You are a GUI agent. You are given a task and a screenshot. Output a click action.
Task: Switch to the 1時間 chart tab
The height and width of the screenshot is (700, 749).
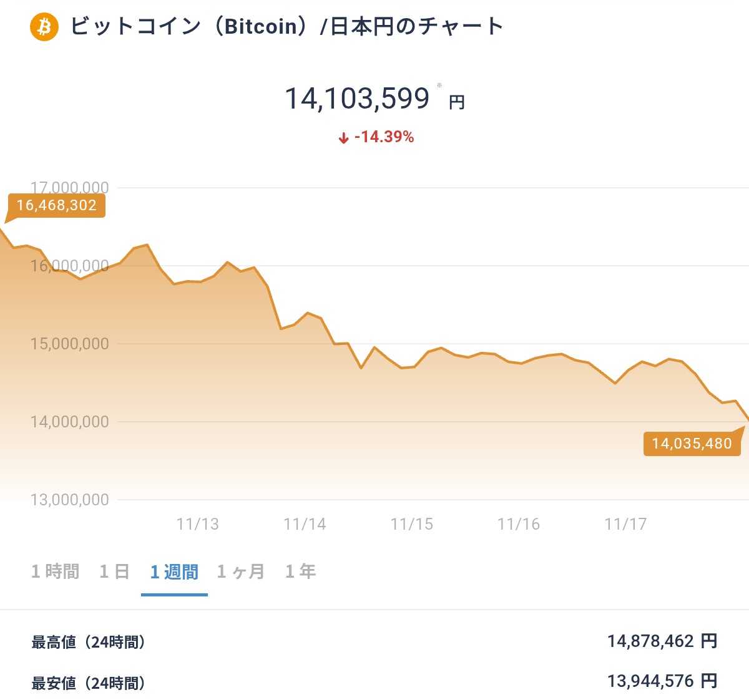point(56,571)
